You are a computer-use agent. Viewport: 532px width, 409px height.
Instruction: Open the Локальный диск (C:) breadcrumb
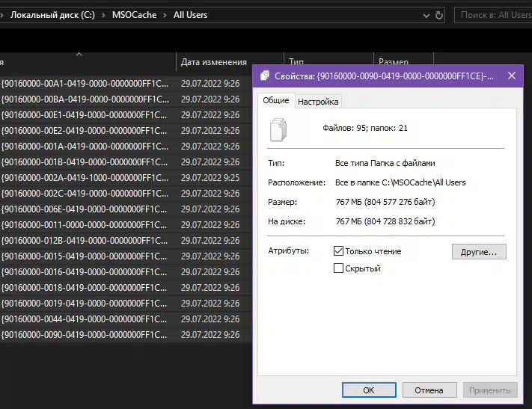pyautogui.click(x=52, y=15)
